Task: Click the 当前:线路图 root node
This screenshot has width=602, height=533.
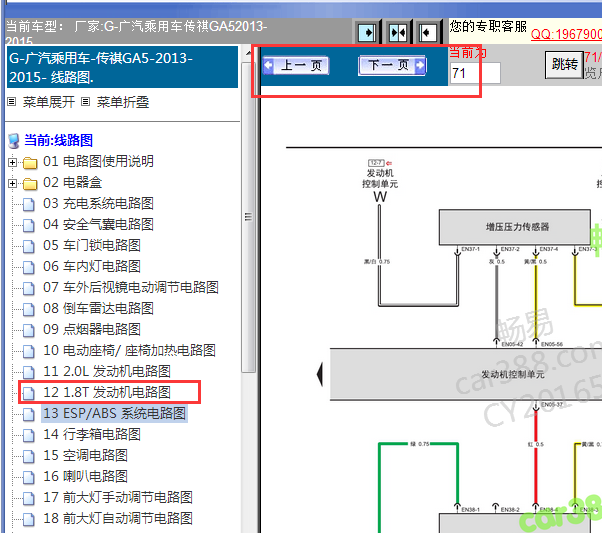Action: pyautogui.click(x=58, y=140)
